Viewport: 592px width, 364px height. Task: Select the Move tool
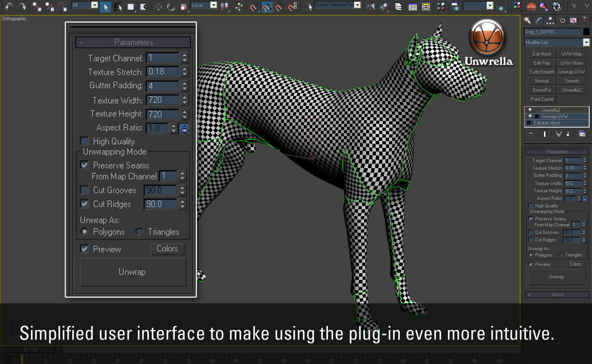coord(158,7)
